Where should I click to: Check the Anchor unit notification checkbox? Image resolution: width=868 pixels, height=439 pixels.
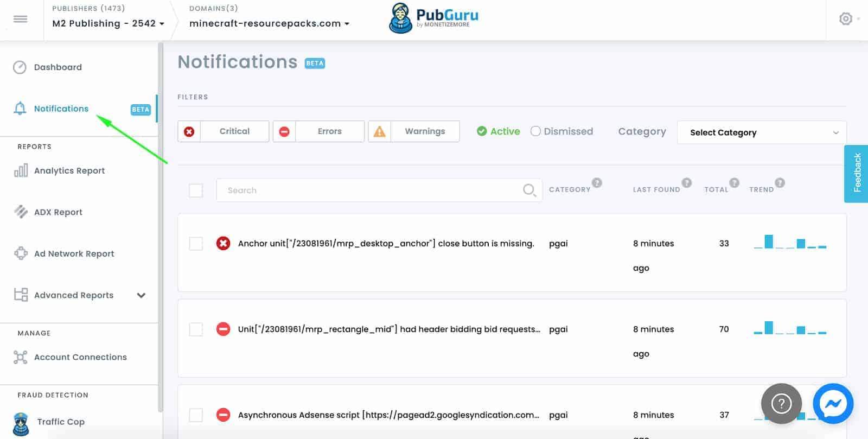[x=196, y=243]
